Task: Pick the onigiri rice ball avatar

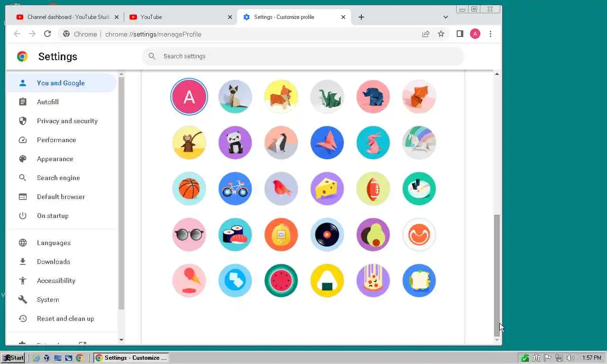Action: (327, 281)
